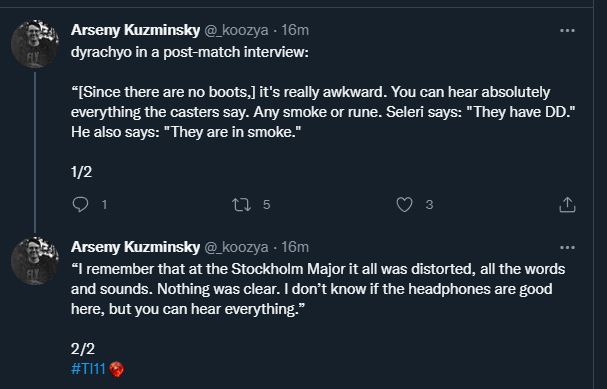View the retweet count of 5

266,205
